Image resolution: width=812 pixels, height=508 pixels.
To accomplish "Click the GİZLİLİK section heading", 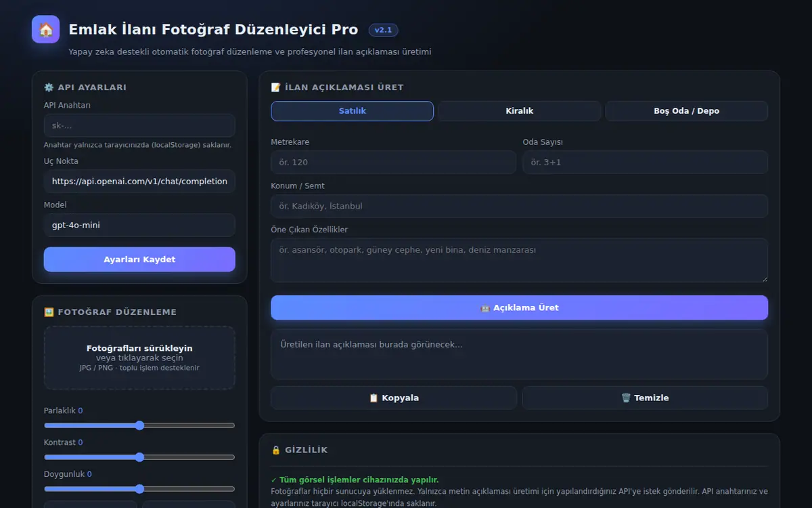I will (x=299, y=450).
